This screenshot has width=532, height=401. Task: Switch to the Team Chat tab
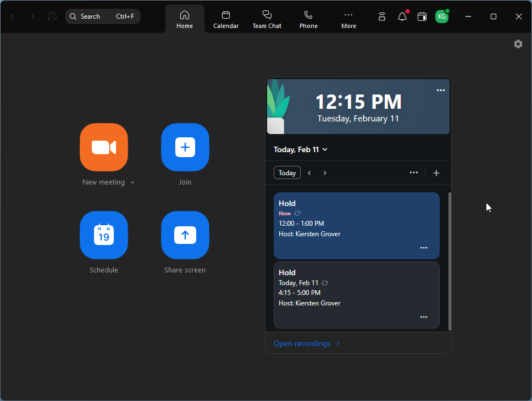click(x=267, y=19)
